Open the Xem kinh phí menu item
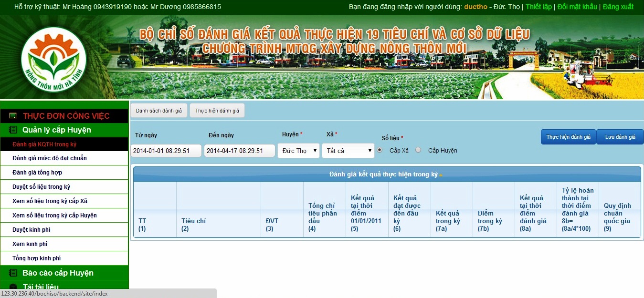644x298 pixels. (x=64, y=244)
